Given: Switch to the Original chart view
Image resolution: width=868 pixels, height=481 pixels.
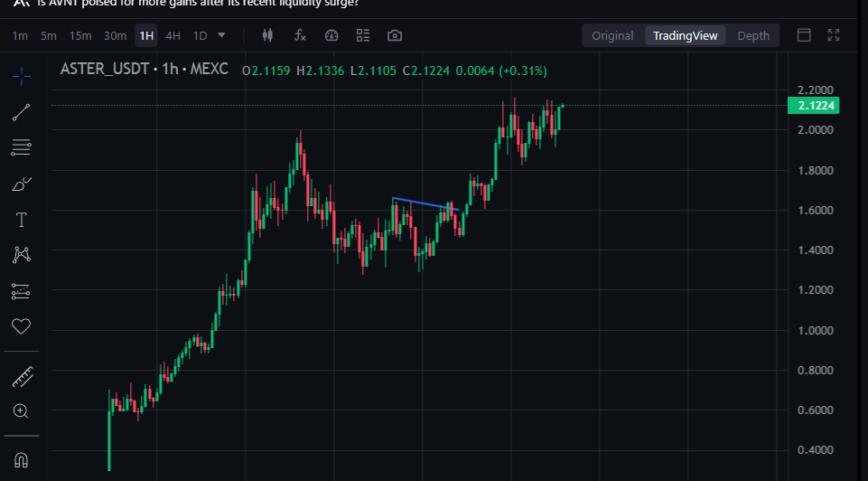Looking at the screenshot, I should 612,35.
